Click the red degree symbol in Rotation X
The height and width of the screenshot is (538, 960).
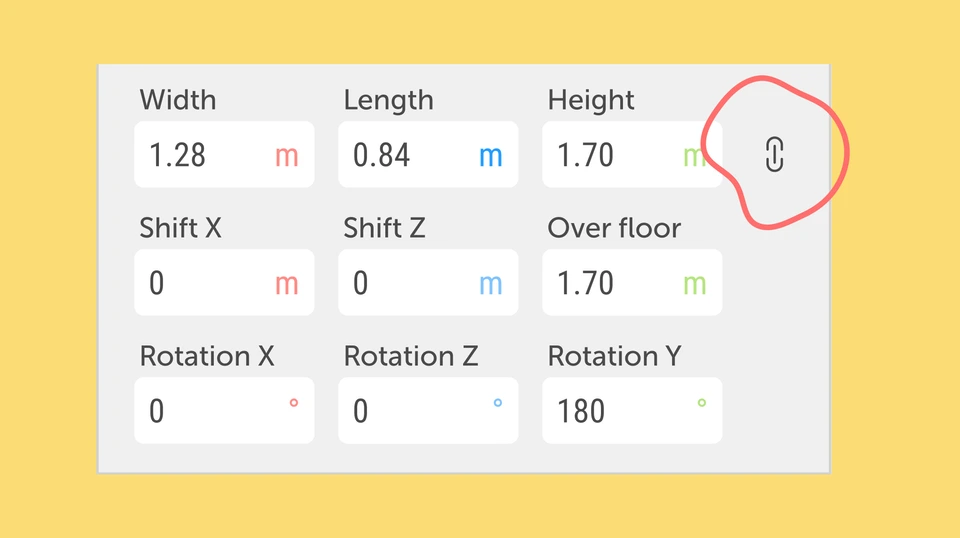294,403
